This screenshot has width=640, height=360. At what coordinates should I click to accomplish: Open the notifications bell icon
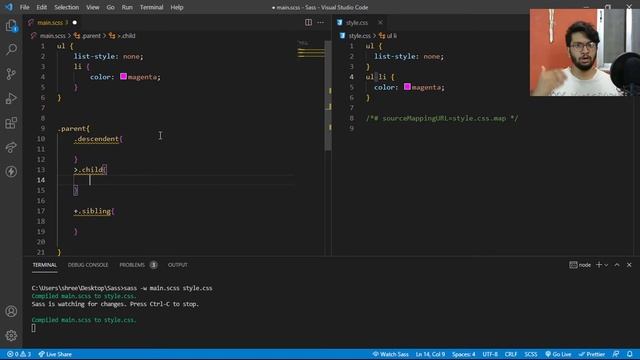click(630, 354)
